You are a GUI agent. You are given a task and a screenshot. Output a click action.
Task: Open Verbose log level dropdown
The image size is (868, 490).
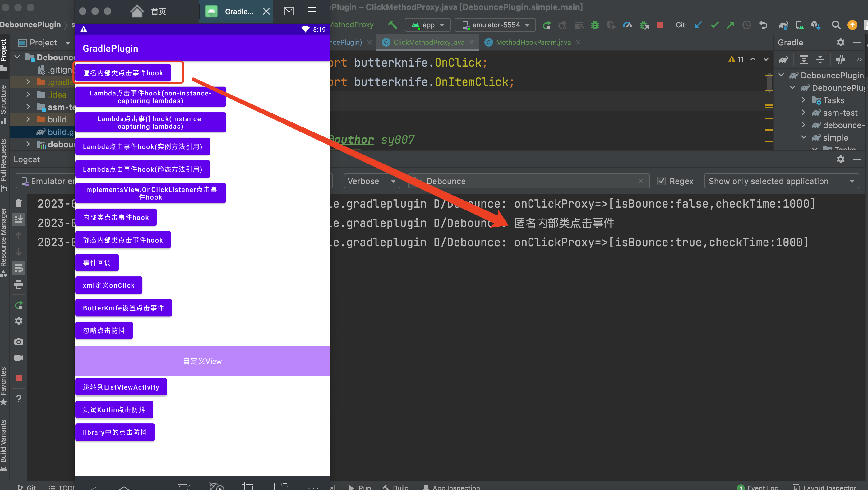coord(372,181)
